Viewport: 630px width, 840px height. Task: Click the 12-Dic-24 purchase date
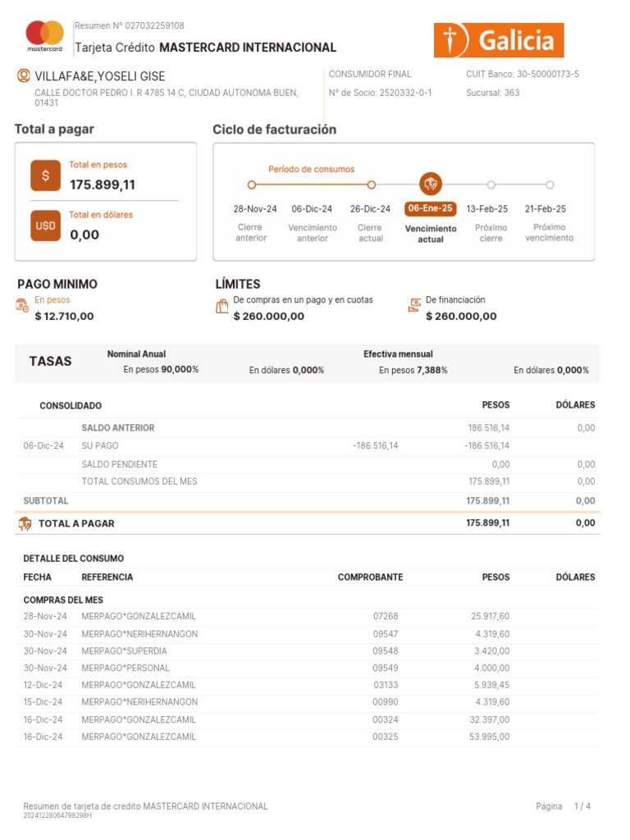(x=43, y=685)
